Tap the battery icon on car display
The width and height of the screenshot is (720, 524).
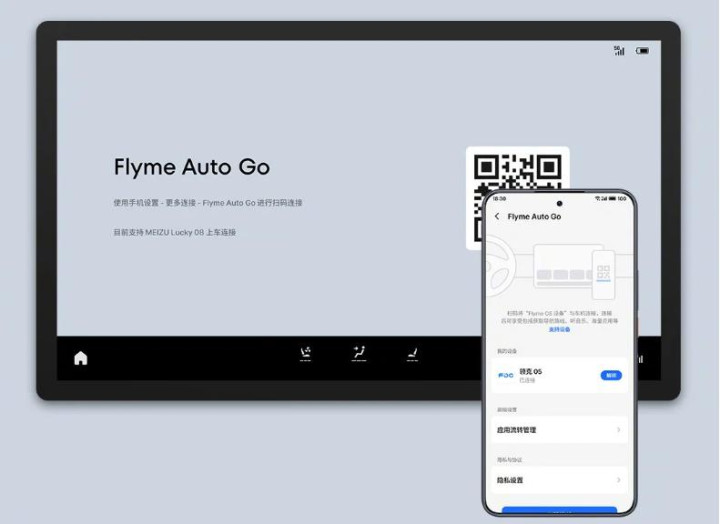(x=642, y=51)
